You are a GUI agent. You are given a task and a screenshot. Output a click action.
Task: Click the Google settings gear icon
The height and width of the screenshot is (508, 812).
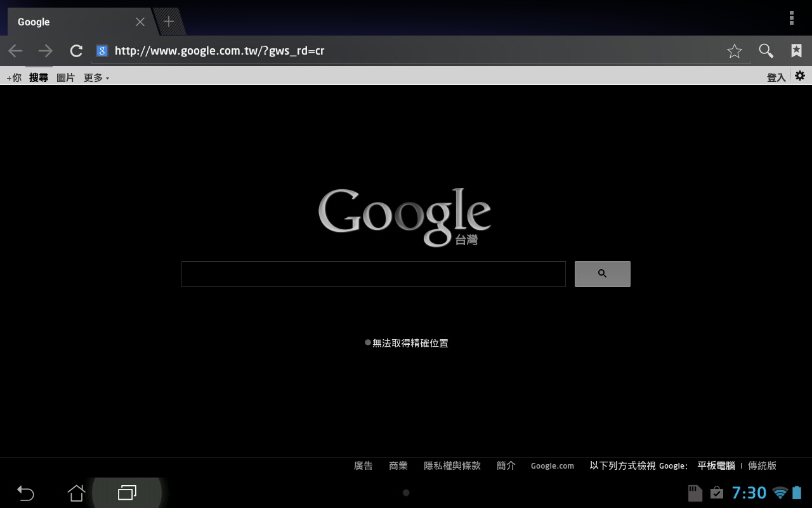pyautogui.click(x=800, y=76)
